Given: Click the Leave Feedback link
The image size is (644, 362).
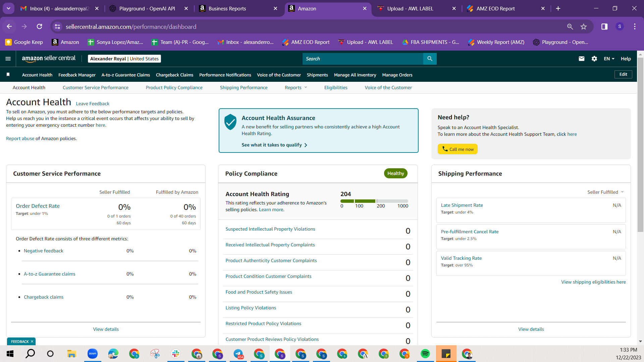Looking at the screenshot, I should click(93, 104).
